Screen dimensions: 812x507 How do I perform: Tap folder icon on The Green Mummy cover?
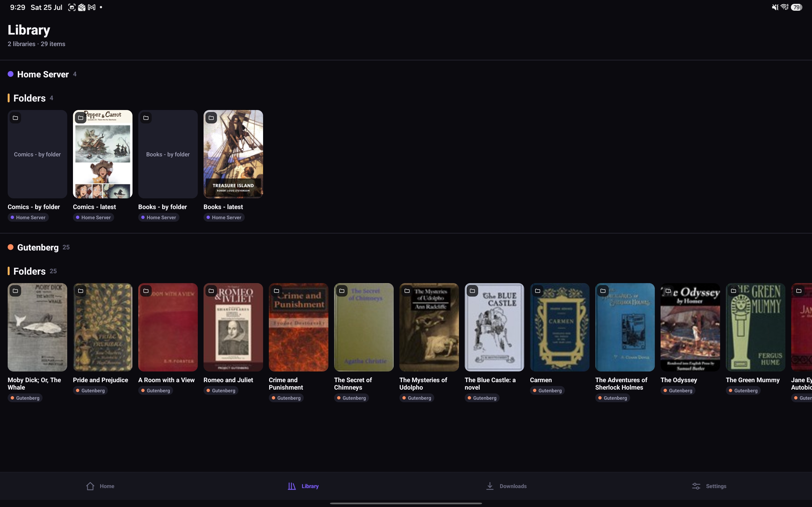tap(734, 291)
